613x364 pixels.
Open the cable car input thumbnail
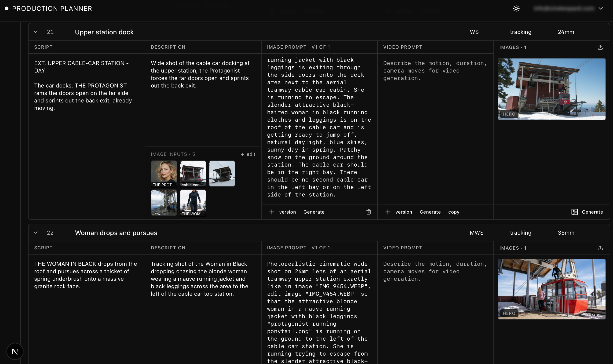coord(193,174)
